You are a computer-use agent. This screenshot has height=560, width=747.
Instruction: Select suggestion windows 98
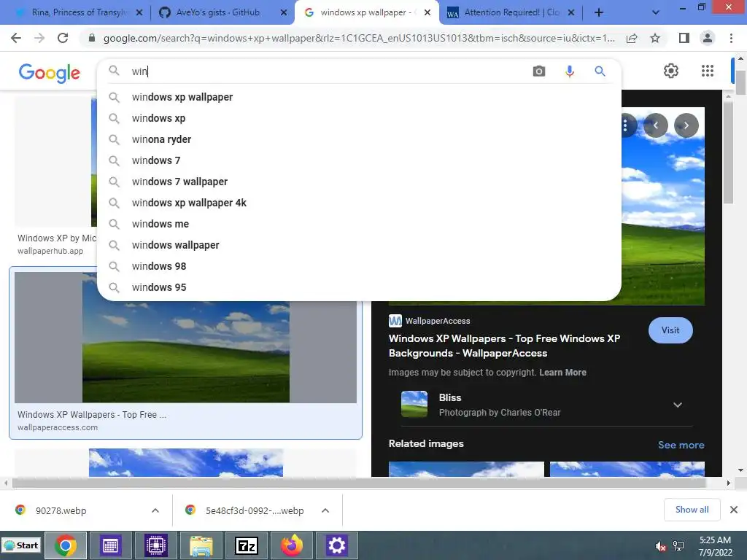[x=359, y=266]
